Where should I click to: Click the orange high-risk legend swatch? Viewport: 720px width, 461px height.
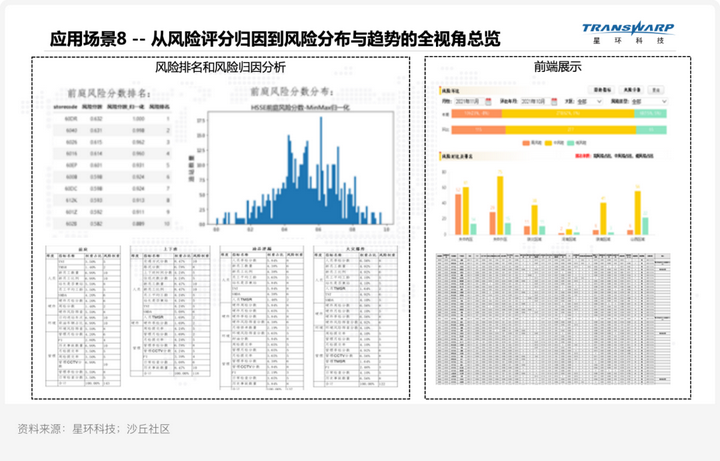tap(526, 143)
